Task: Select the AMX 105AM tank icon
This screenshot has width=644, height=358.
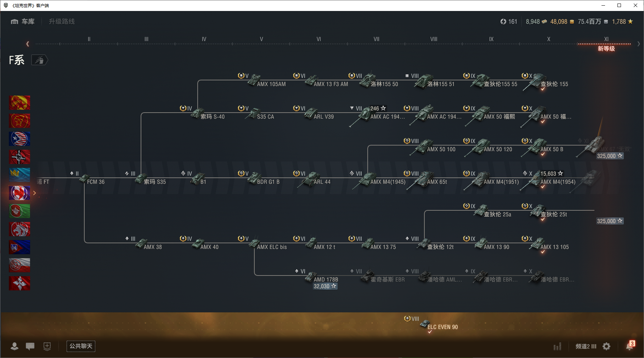Action: pyautogui.click(x=254, y=80)
